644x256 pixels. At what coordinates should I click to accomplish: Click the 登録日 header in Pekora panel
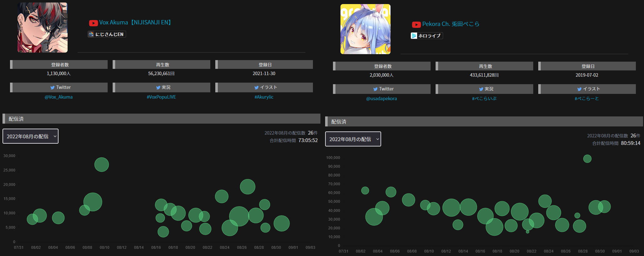coord(587,66)
